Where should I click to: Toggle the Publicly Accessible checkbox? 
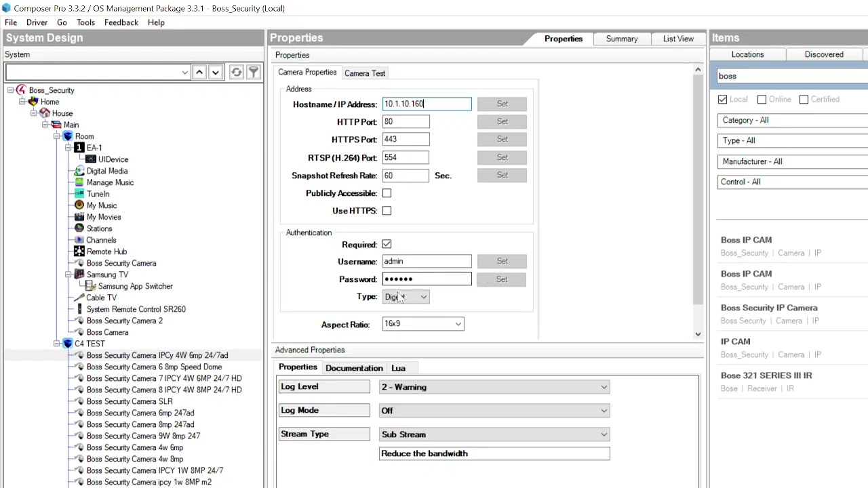(387, 193)
